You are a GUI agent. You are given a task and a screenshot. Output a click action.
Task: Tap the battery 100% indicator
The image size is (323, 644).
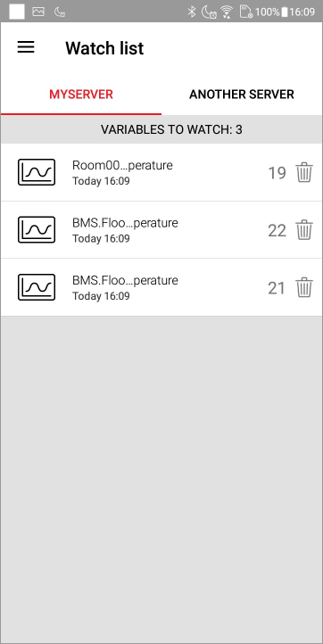pos(271,12)
